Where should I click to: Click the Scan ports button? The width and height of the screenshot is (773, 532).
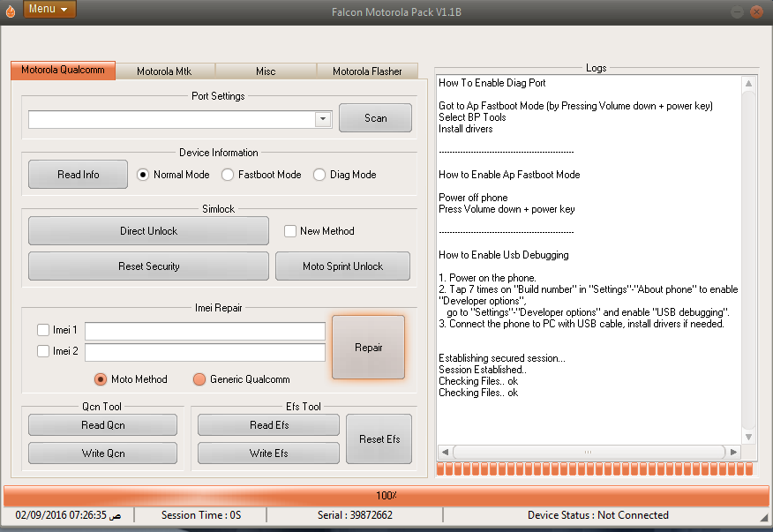(375, 118)
